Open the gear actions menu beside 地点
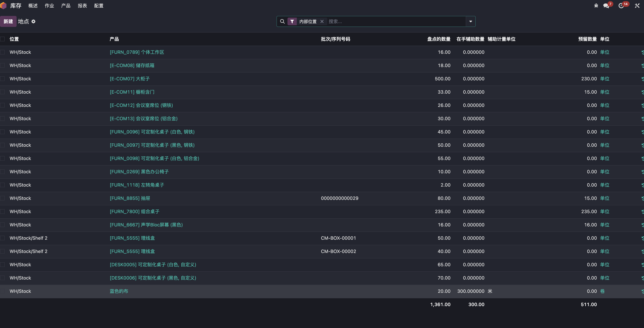 (x=34, y=22)
